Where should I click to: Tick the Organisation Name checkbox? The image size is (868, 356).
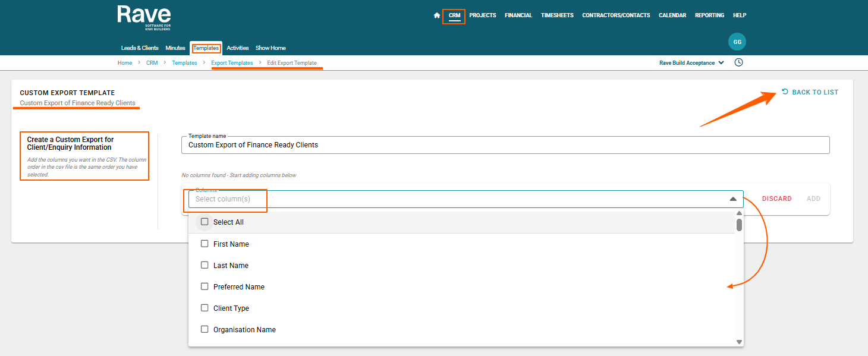[x=205, y=329]
